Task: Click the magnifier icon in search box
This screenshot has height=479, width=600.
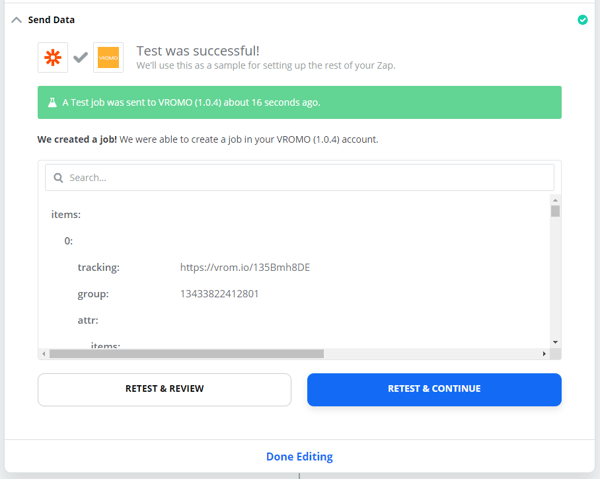Action: point(58,178)
